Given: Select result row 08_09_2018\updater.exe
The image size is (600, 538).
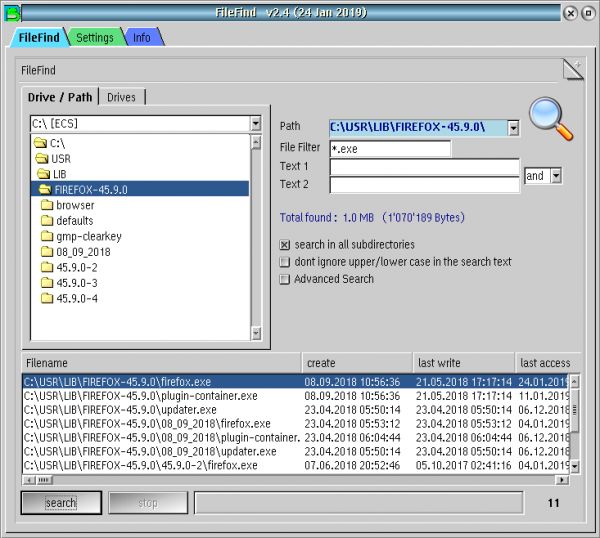Looking at the screenshot, I should [x=295, y=452].
